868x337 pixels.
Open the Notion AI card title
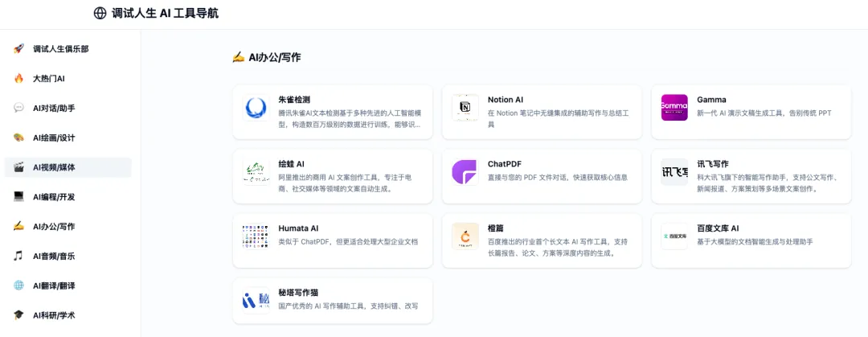pos(506,100)
